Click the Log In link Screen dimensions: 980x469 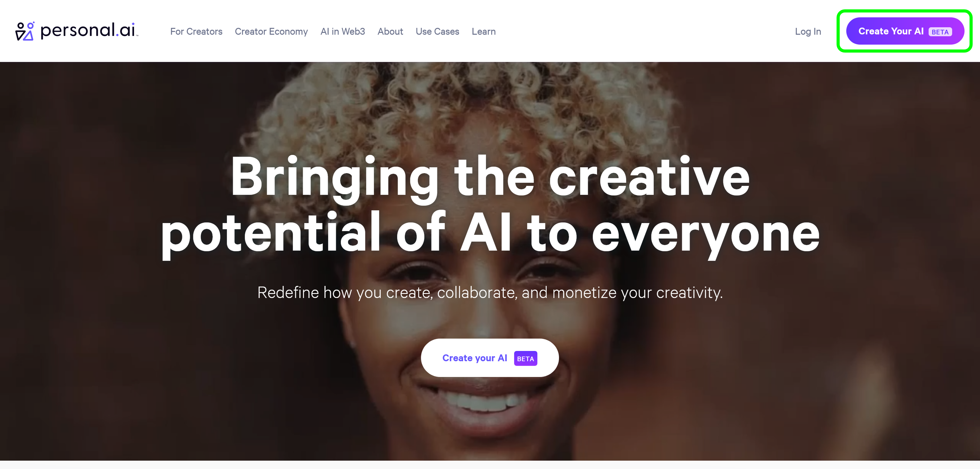click(808, 32)
